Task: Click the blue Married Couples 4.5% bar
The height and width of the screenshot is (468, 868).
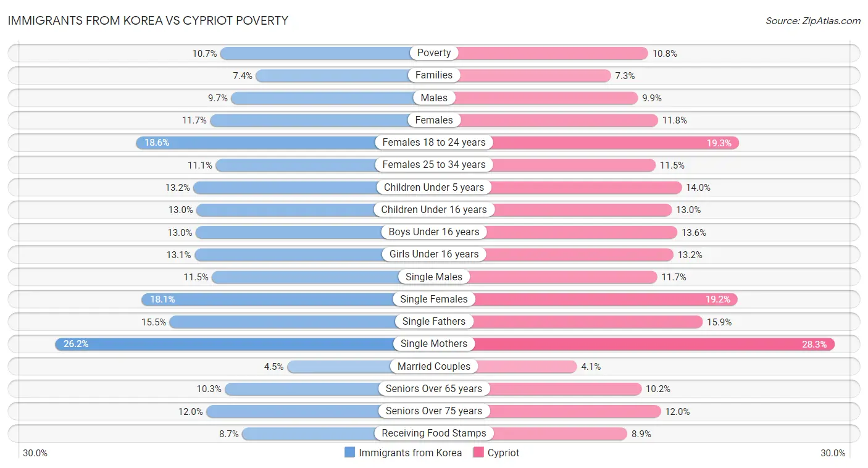Action: tap(338, 366)
